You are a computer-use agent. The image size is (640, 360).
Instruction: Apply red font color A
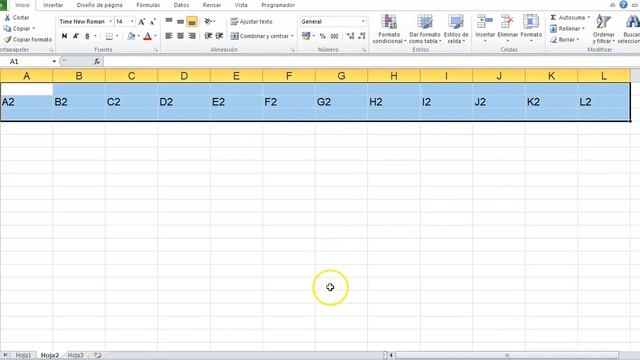click(148, 36)
